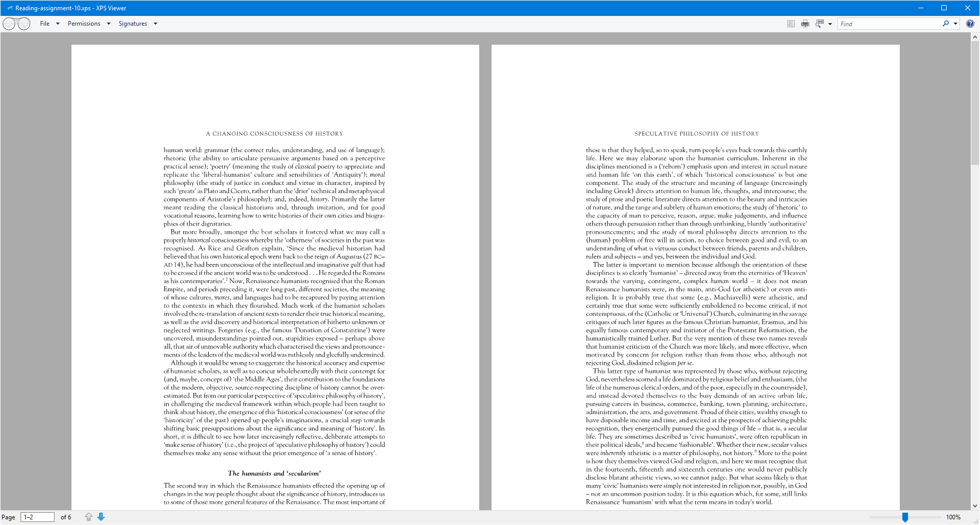Click the Find magnifier search icon

point(946,24)
